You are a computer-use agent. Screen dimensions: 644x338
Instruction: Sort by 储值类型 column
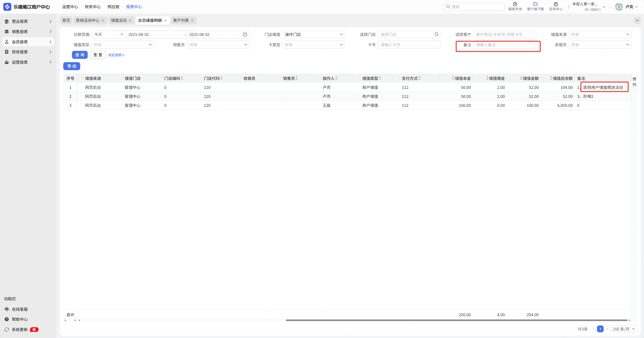[380, 78]
